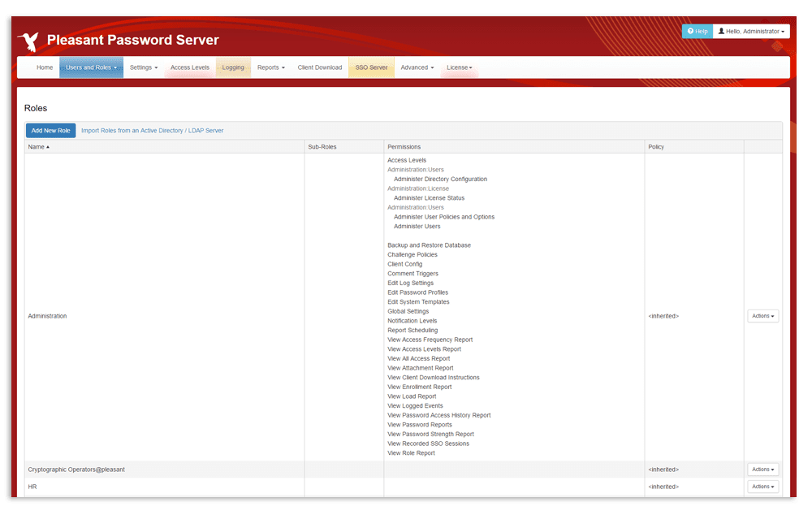Click View Password Reports permission
This screenshot has width=812, height=515.
pyautogui.click(x=420, y=425)
